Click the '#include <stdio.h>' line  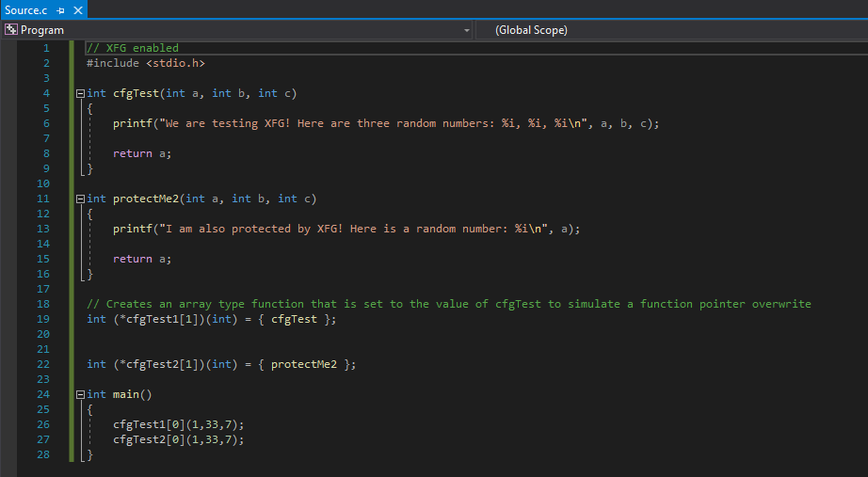146,63
